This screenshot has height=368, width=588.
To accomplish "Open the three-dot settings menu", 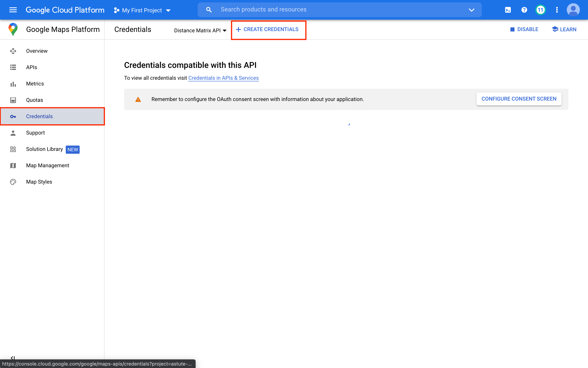I will tap(557, 10).
